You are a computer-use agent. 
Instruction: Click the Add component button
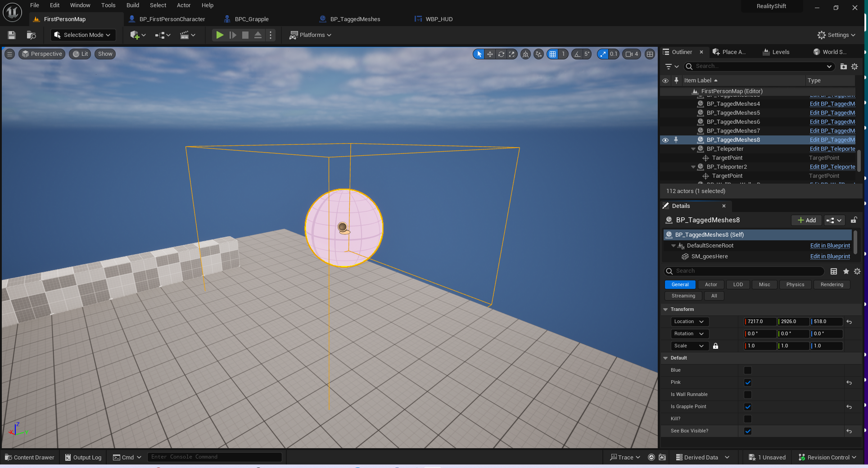[x=806, y=220]
